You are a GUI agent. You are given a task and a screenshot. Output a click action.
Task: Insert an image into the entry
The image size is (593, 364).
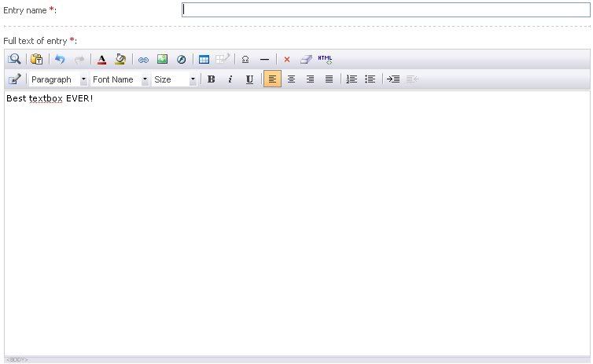pos(162,59)
